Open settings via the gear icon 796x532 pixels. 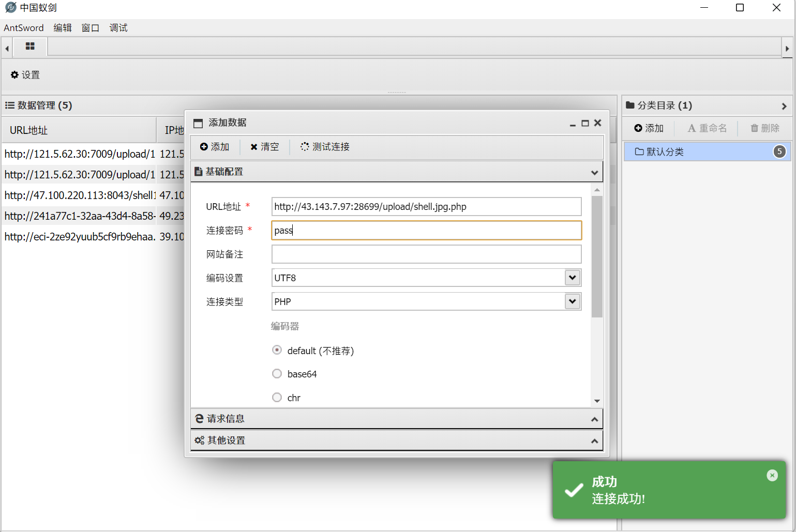14,75
